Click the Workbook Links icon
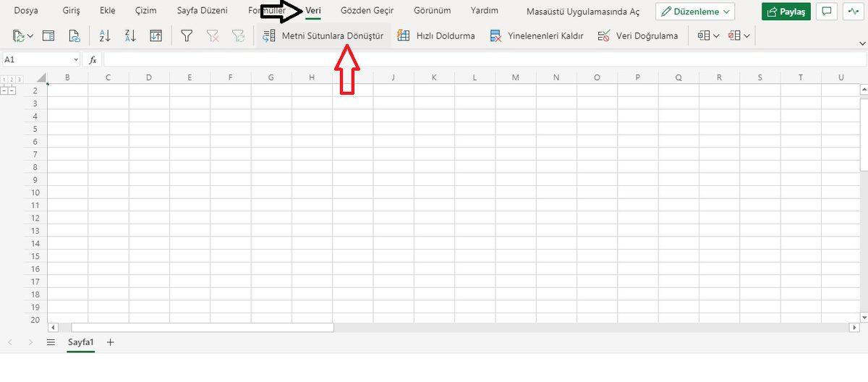The width and height of the screenshot is (868, 382). pos(74,35)
